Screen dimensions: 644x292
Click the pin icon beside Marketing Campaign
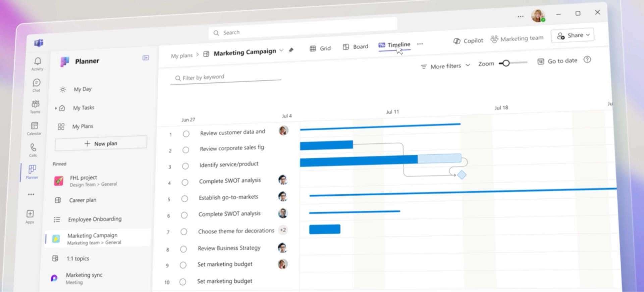point(291,50)
